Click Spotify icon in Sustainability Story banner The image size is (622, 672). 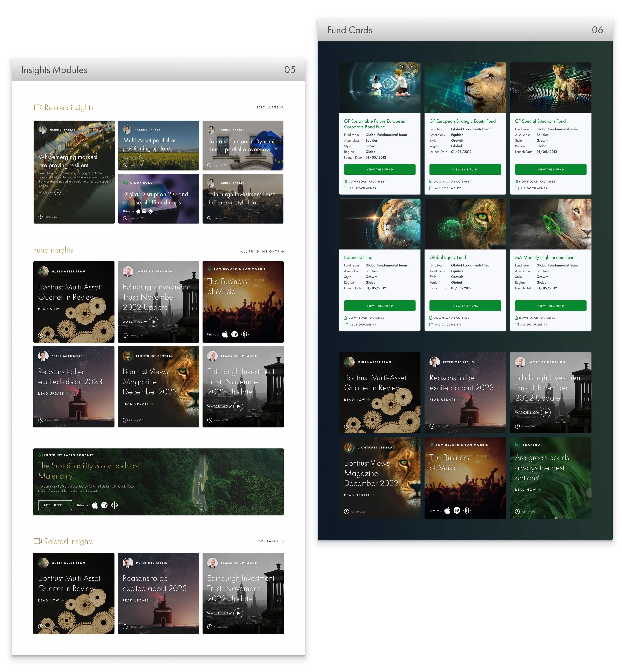click(104, 505)
